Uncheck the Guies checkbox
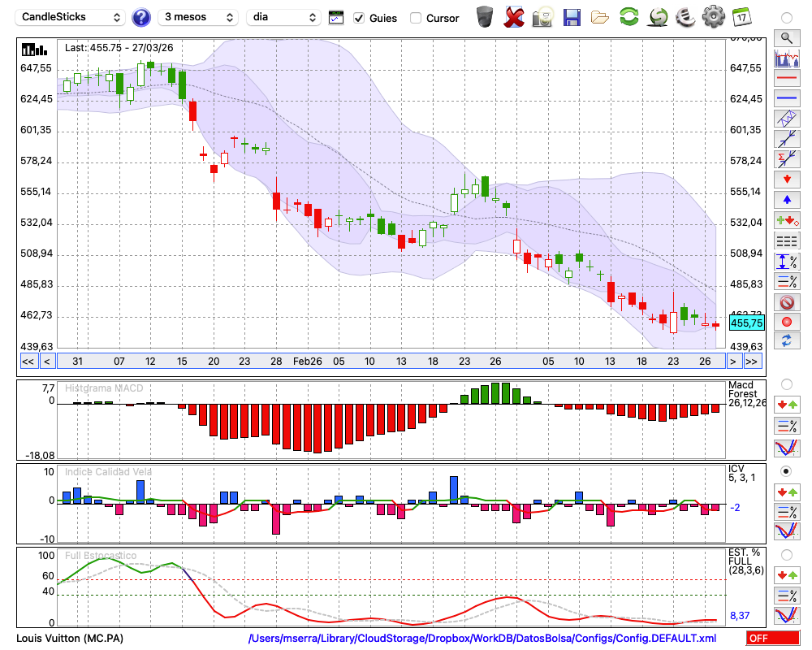 pyautogui.click(x=359, y=18)
